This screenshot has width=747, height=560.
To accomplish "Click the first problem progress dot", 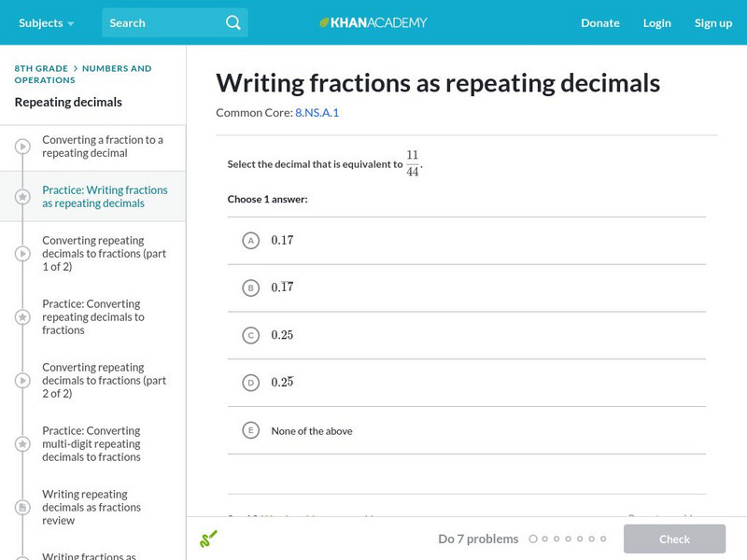I will pyautogui.click(x=533, y=539).
